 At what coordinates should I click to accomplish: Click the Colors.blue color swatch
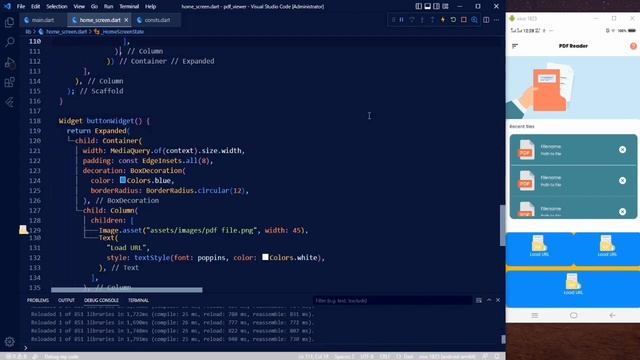pos(122,180)
